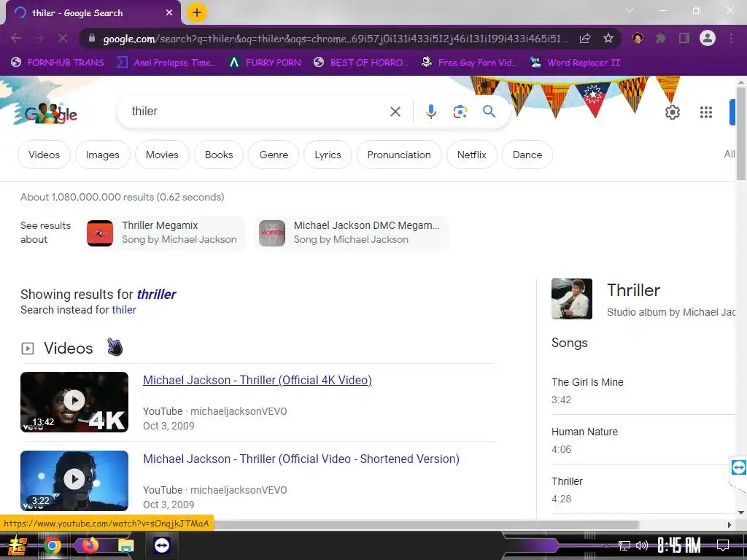Bookmark this page with the star icon
The height and width of the screenshot is (560, 747).
tap(608, 39)
